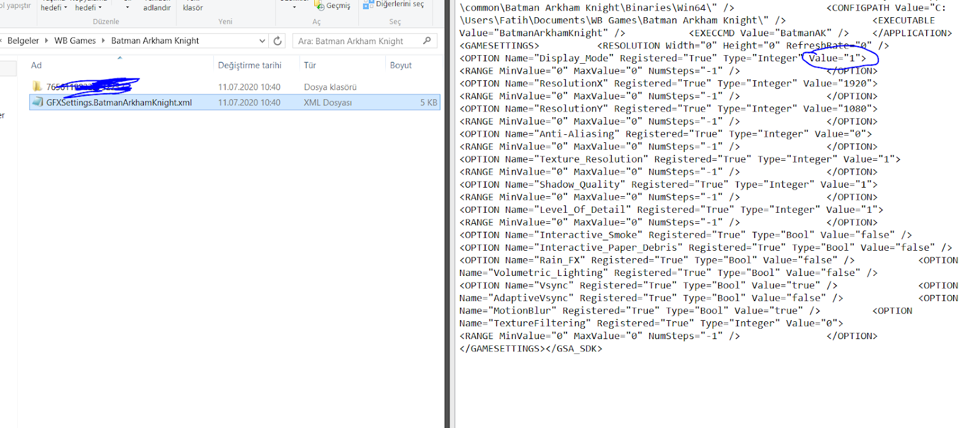This screenshot has width=980, height=428.
Task: Click the Yeni klasör ribbon button
Action: tap(192, 6)
